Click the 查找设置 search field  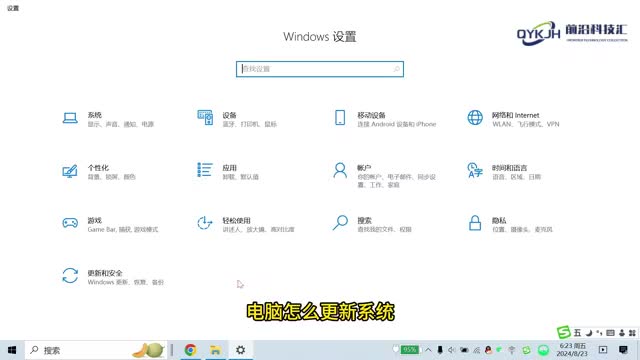(x=320, y=69)
